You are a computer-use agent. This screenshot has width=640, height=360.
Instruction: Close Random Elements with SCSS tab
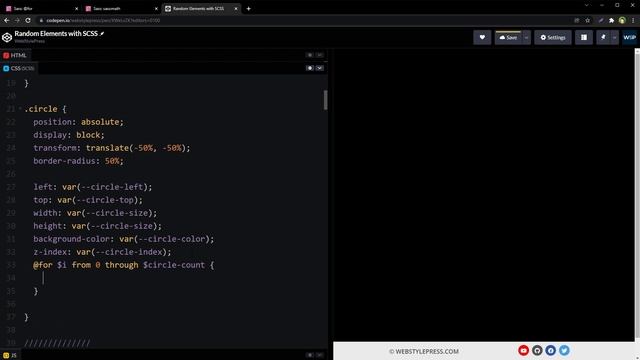(x=236, y=9)
